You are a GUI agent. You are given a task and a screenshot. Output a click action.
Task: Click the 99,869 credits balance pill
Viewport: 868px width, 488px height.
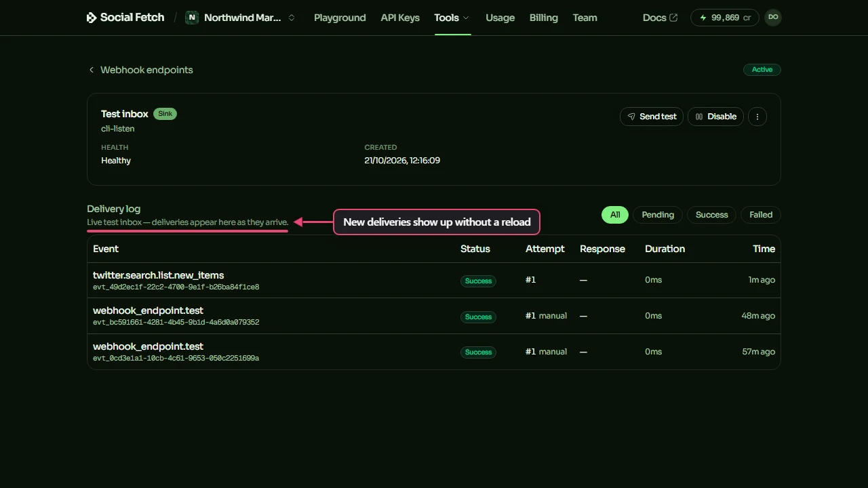[725, 18]
